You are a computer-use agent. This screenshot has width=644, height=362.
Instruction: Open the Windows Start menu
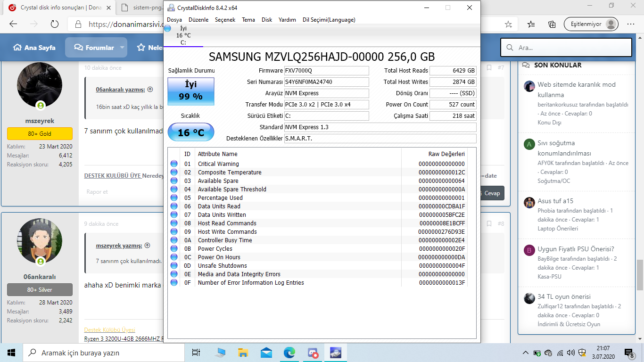coord(11,353)
